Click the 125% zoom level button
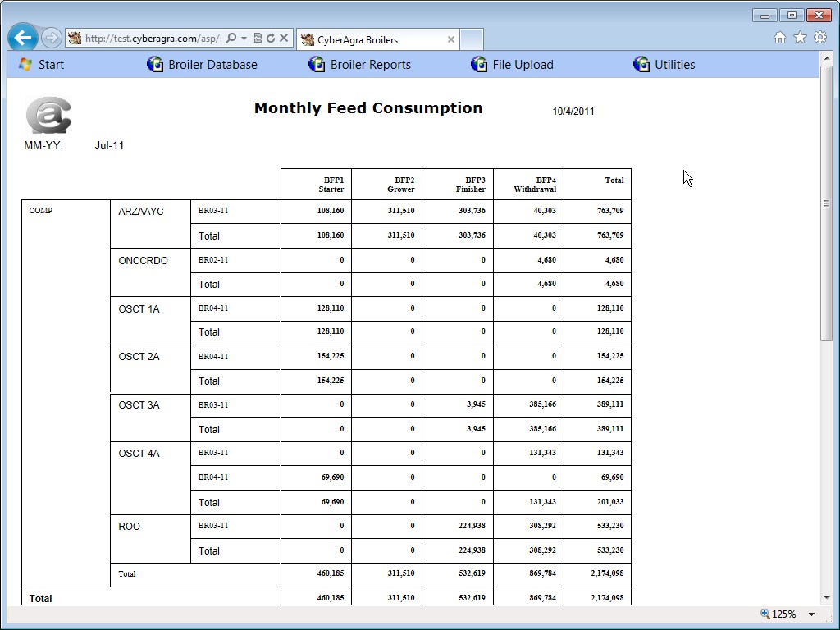The height and width of the screenshot is (630, 840). (x=778, y=614)
